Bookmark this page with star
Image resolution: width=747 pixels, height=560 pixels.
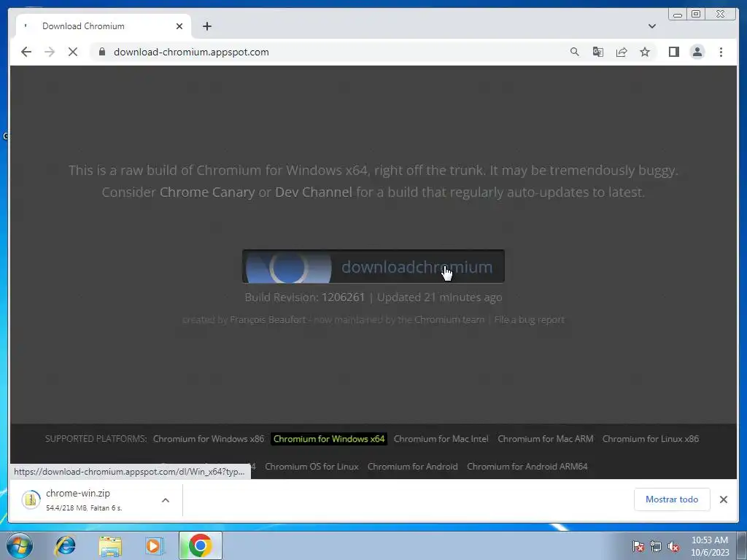(x=645, y=52)
